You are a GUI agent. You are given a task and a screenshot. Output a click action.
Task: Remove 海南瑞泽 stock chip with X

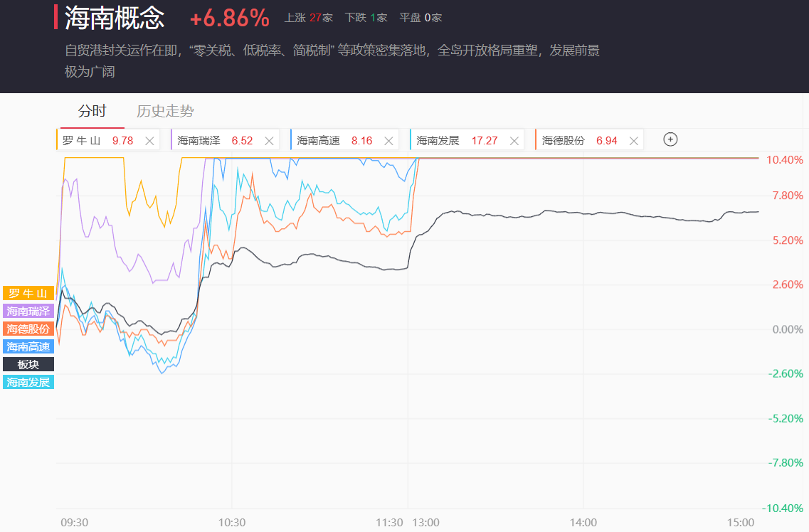click(269, 141)
